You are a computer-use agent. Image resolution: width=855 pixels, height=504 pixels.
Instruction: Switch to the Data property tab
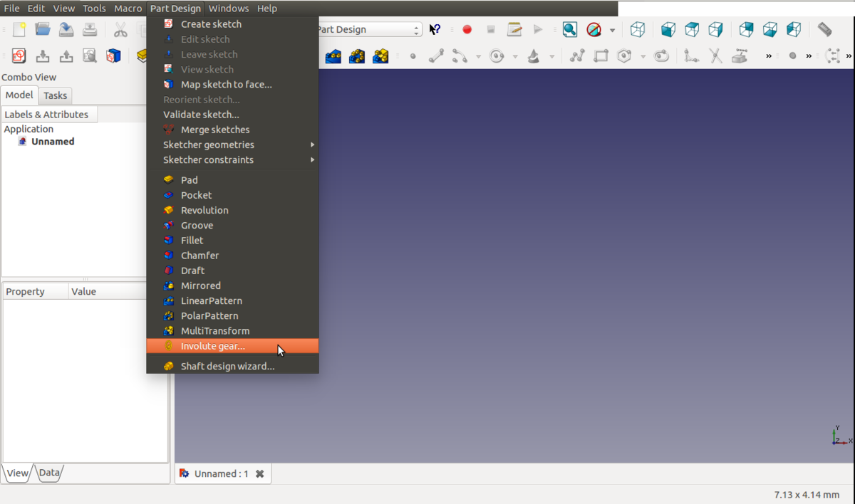pos(49,473)
